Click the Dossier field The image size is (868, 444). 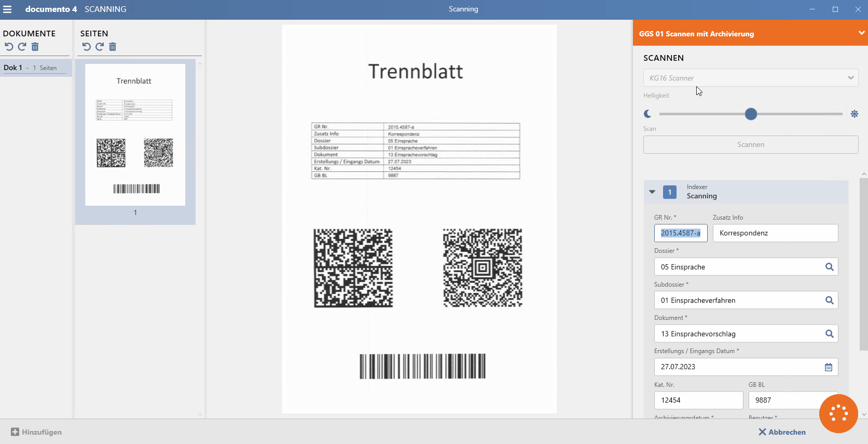746,267
